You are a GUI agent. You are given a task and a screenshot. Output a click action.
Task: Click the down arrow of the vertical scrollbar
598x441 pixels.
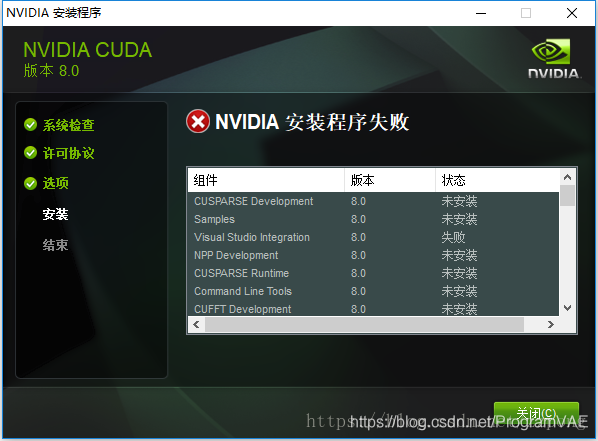567,307
